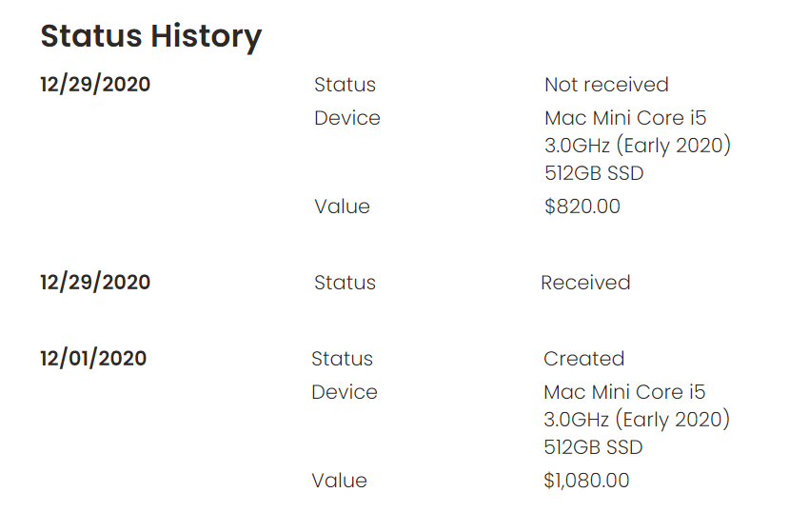Select the Received status text

585,283
